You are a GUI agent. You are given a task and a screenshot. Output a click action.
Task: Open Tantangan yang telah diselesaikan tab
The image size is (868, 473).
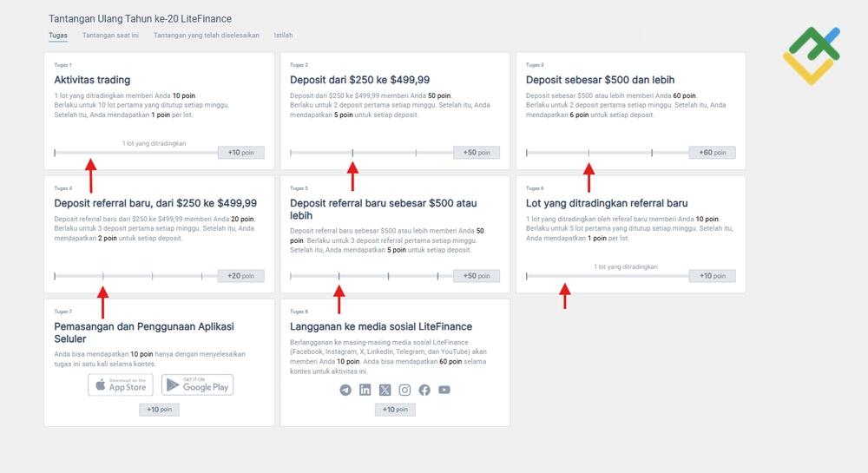(x=206, y=36)
